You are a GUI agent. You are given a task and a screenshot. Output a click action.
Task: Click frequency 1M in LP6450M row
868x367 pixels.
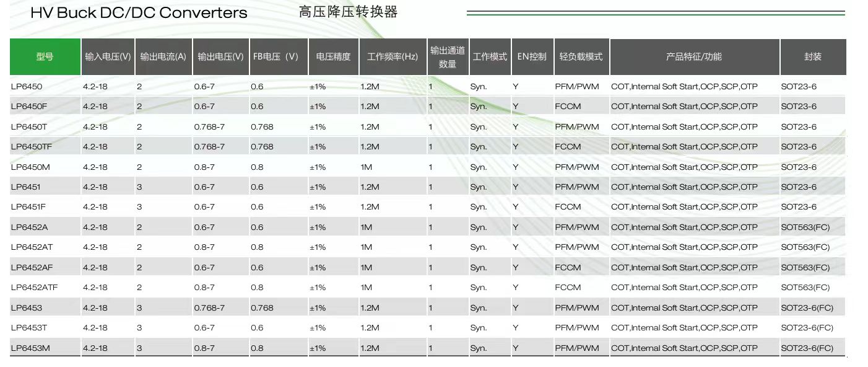366,167
